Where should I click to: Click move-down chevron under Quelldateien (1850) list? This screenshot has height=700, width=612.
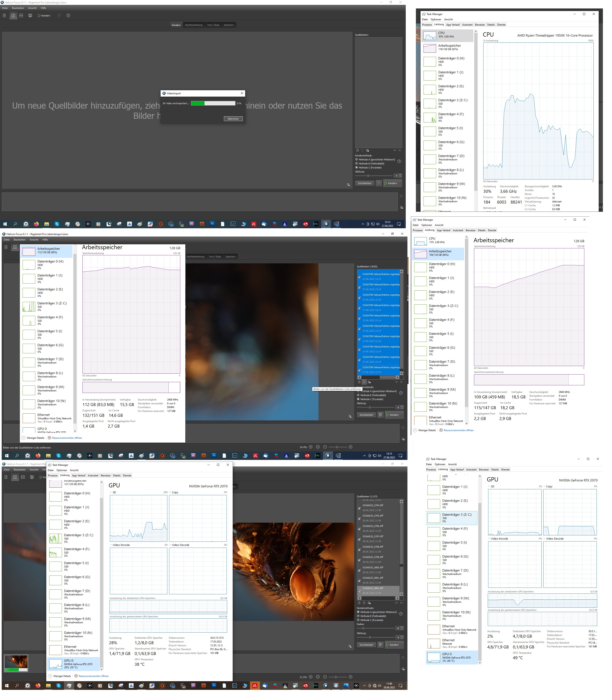coord(396,382)
